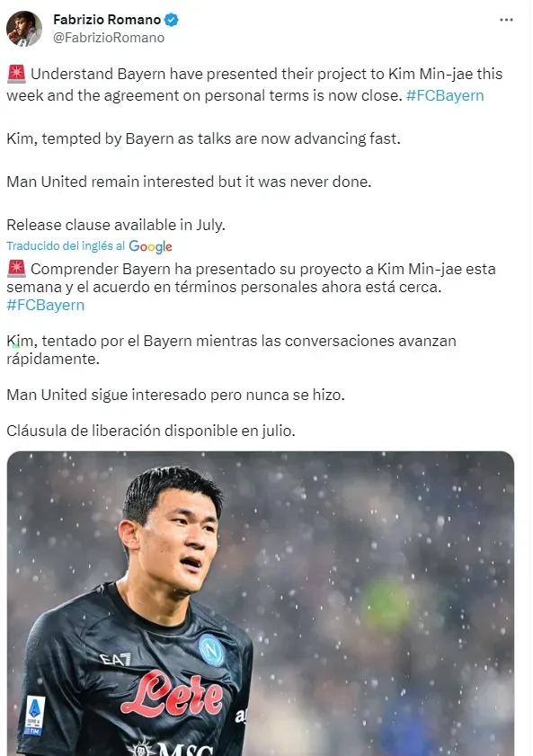
Task: Click the red siren emoji in the translation
Action: [16, 269]
